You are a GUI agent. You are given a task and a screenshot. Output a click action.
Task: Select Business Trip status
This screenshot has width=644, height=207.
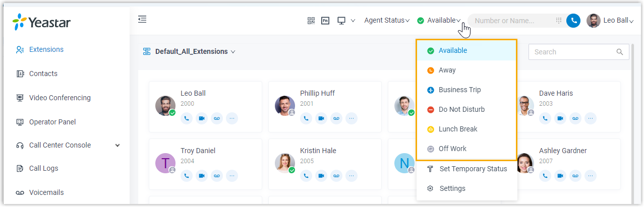[466, 90]
